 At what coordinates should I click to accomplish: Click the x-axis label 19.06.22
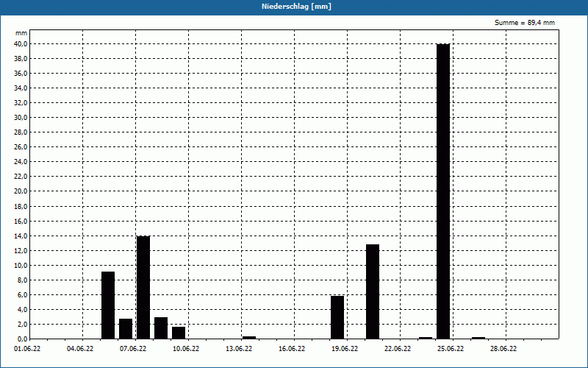tap(344, 349)
